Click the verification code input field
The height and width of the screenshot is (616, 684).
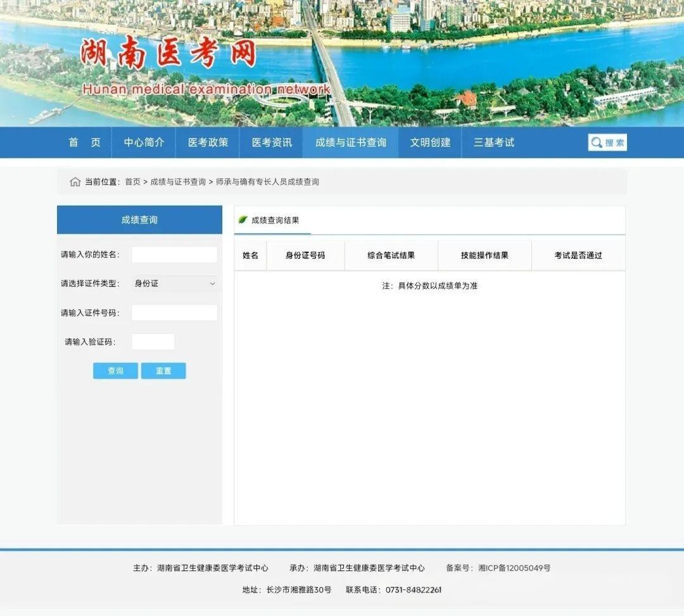(x=153, y=342)
